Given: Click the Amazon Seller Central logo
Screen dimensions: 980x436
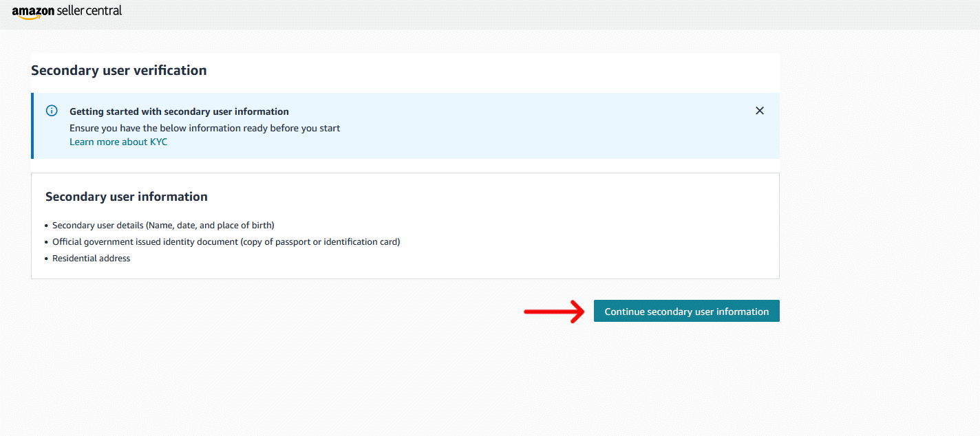Looking at the screenshot, I should coord(67,12).
